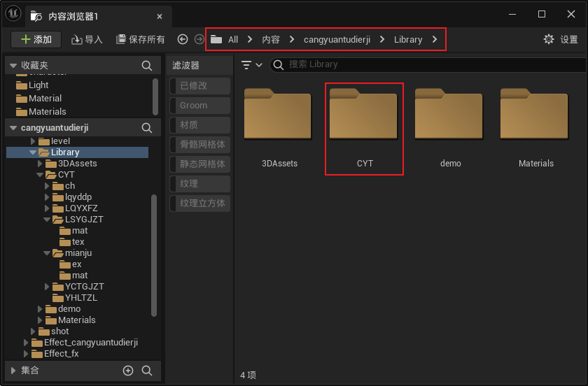Screen dimensions: 588x386
Task: Click search icon in 集合 panel
Action: [147, 371]
